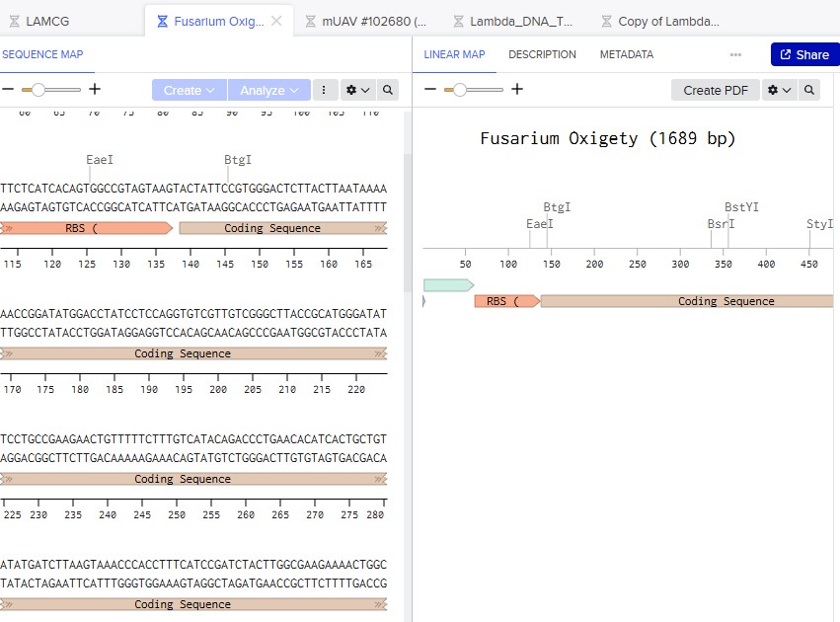The image size is (840, 622).
Task: Open the more tabs ellipsis menu
Action: [735, 55]
